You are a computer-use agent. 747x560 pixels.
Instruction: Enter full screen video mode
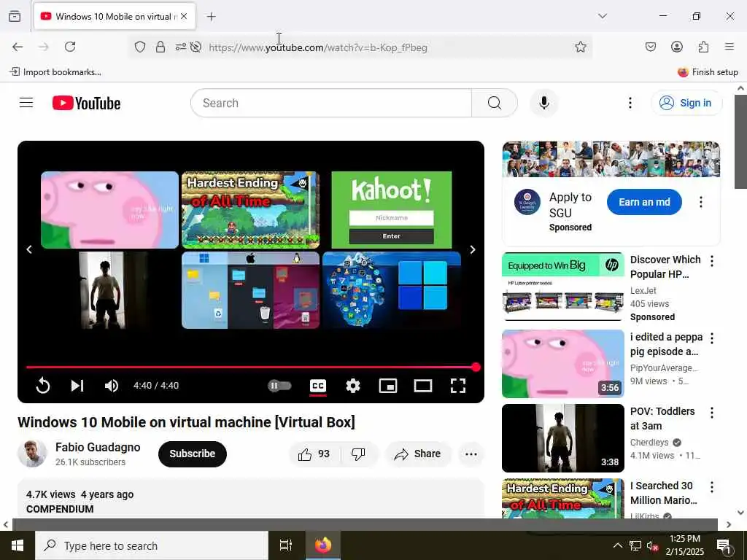(x=458, y=385)
